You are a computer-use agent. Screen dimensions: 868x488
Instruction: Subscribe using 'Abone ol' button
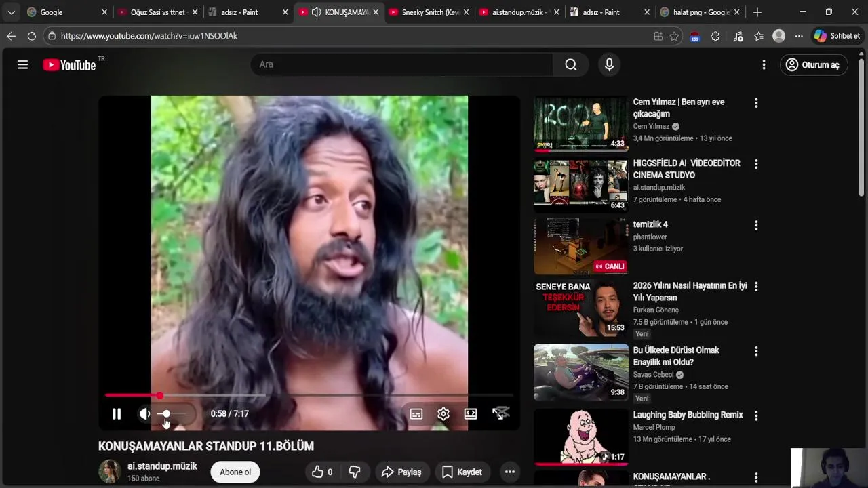(235, 472)
